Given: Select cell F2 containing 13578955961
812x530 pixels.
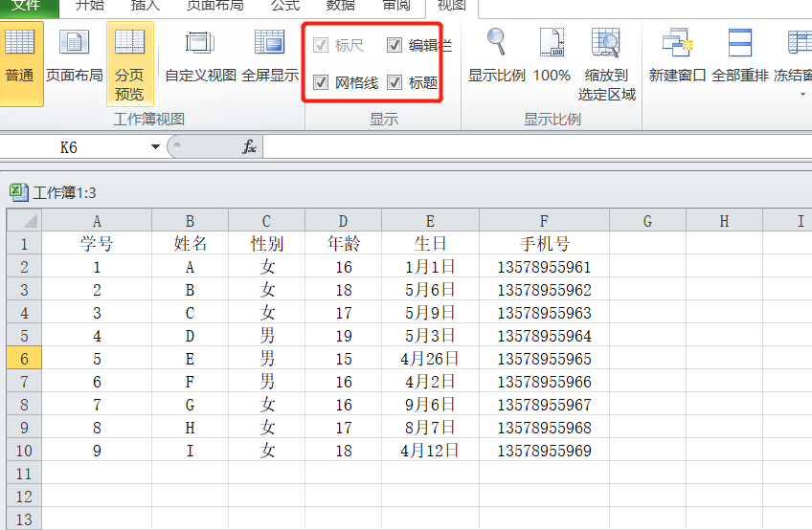Looking at the screenshot, I should point(544,267).
